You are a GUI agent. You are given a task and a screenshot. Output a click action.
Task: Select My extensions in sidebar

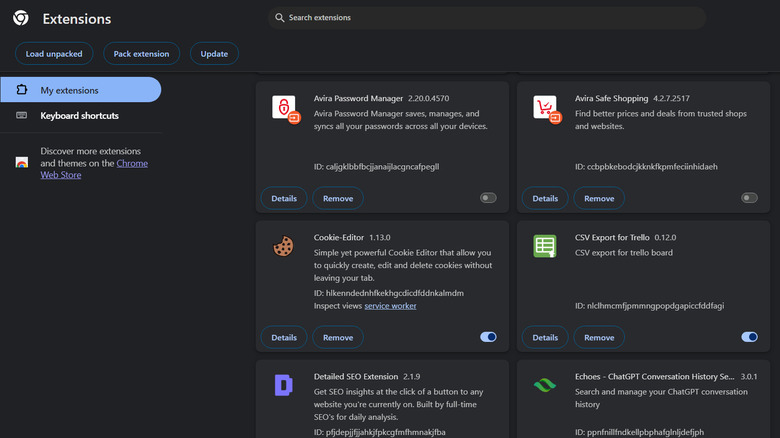(80, 90)
